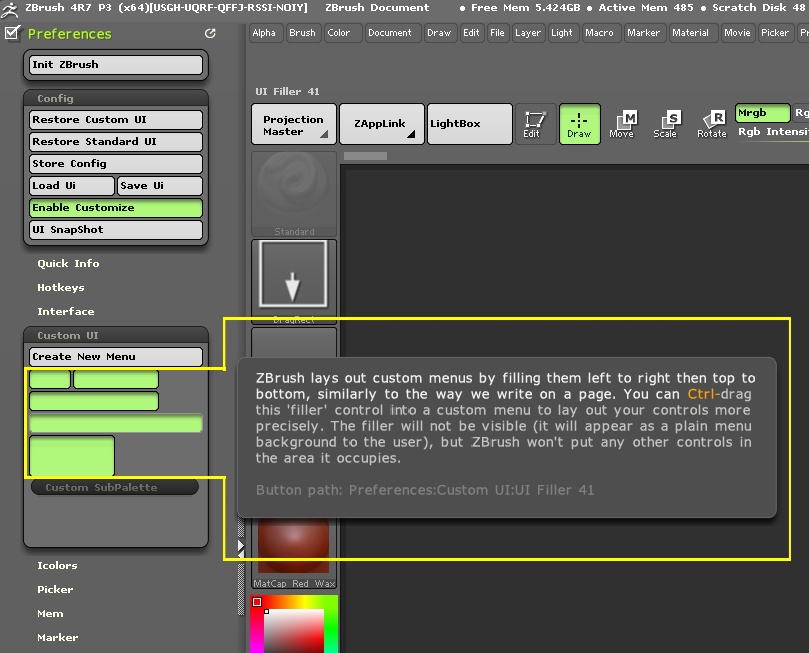The height and width of the screenshot is (653, 809).
Task: Toggle the Enable Customize option
Action: (116, 208)
